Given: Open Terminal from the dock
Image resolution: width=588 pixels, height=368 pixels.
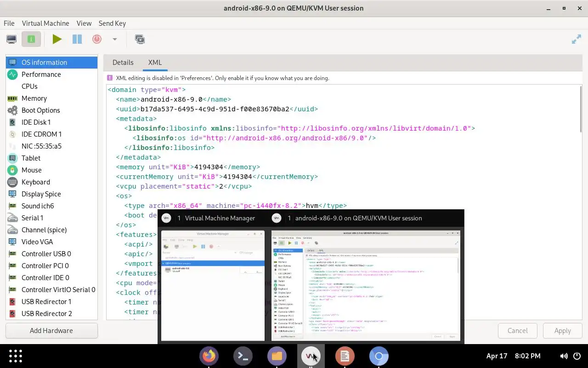Looking at the screenshot, I should coord(243,356).
